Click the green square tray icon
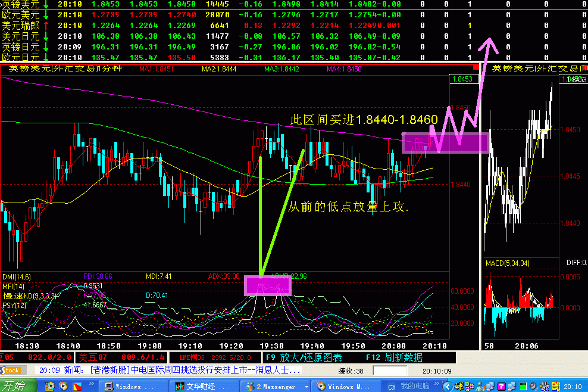The height and width of the screenshot is (392, 588). click(523, 387)
